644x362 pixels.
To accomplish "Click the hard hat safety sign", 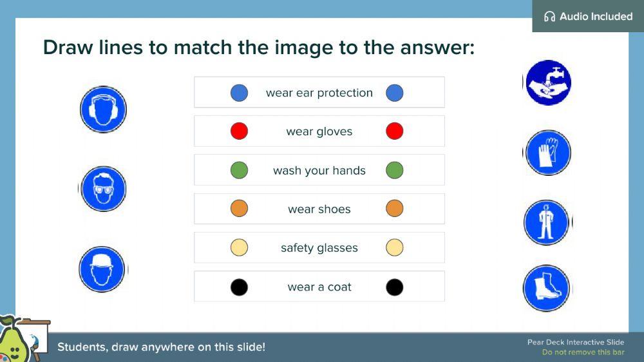I will 102,269.
